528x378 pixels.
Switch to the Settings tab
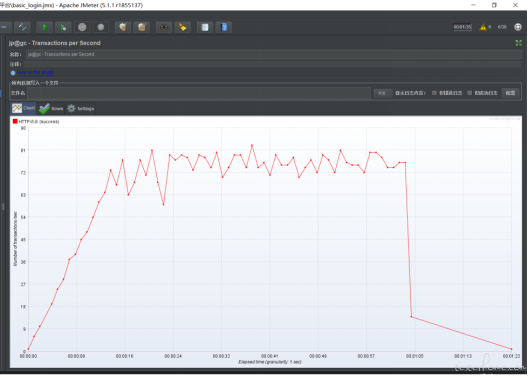pyautogui.click(x=80, y=108)
